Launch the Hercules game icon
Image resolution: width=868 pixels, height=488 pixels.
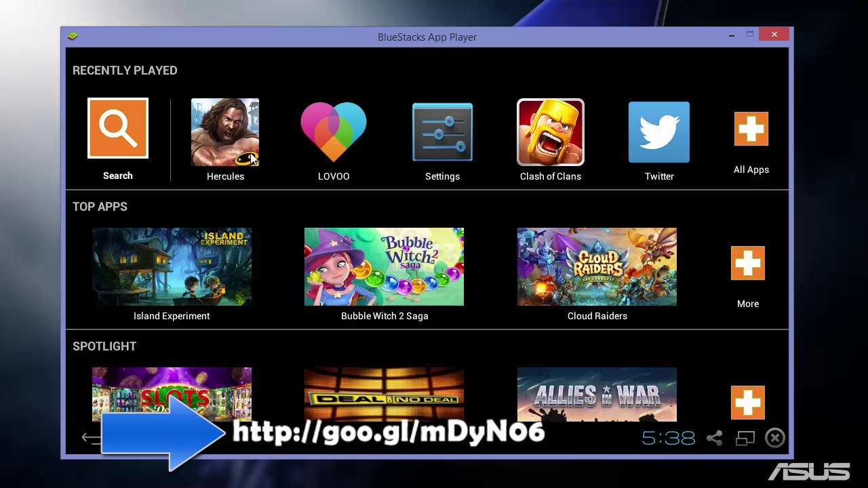pos(225,132)
